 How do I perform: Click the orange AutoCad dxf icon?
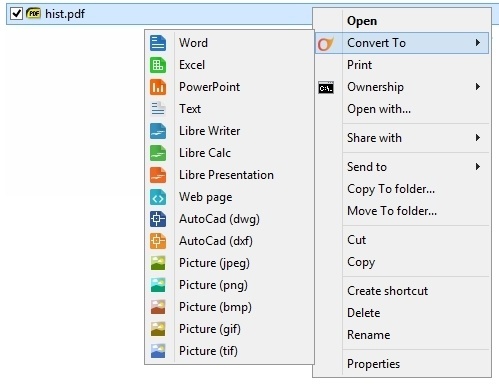click(x=158, y=241)
